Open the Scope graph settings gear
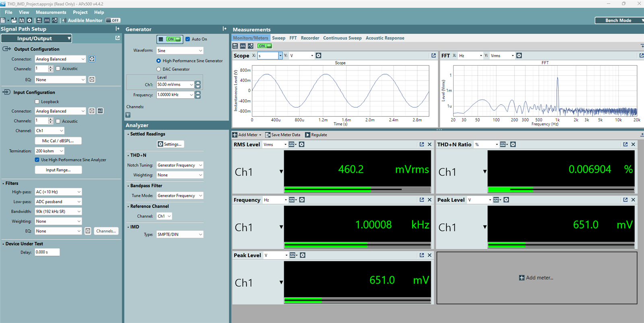644x323 pixels. [x=318, y=56]
